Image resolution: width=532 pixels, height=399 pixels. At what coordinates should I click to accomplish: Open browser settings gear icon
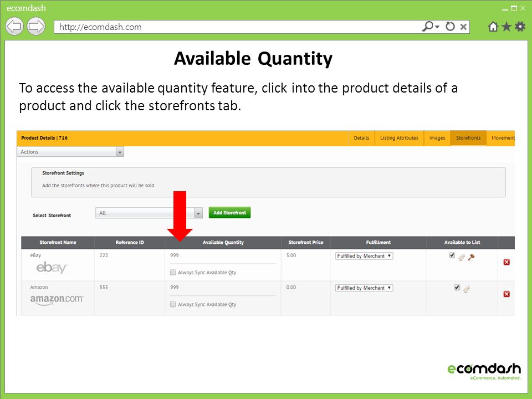point(520,27)
